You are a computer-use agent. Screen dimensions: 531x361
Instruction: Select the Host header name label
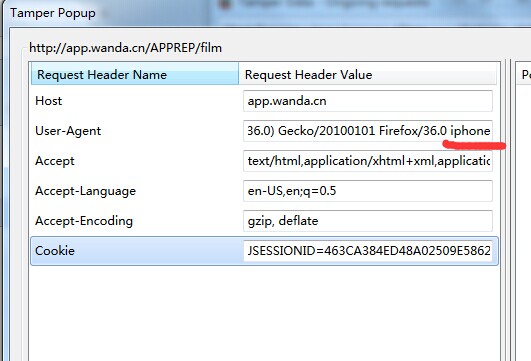pos(48,101)
